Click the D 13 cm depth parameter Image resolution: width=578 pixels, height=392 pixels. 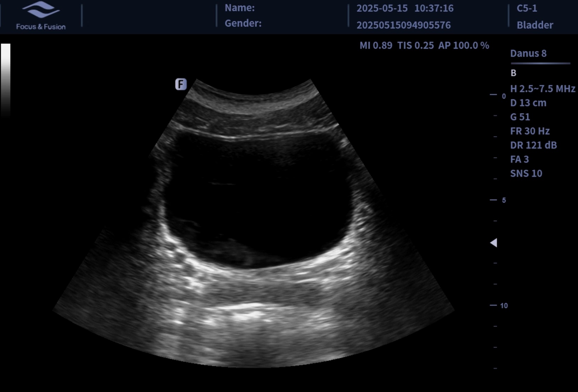(x=528, y=103)
